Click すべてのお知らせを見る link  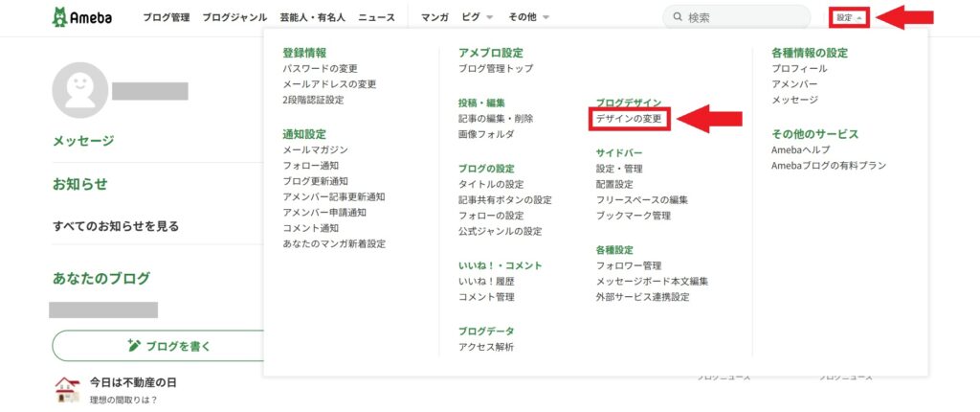click(116, 227)
